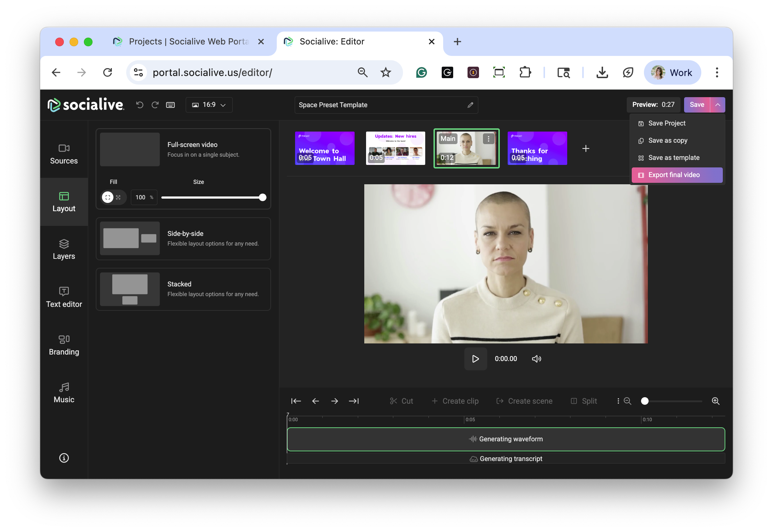Zoom in timeline magnifier icon
The height and width of the screenshot is (532, 773).
tap(715, 401)
